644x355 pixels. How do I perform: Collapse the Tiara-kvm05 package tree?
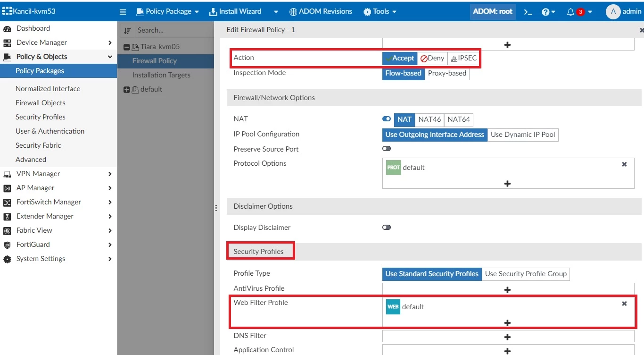tap(126, 47)
